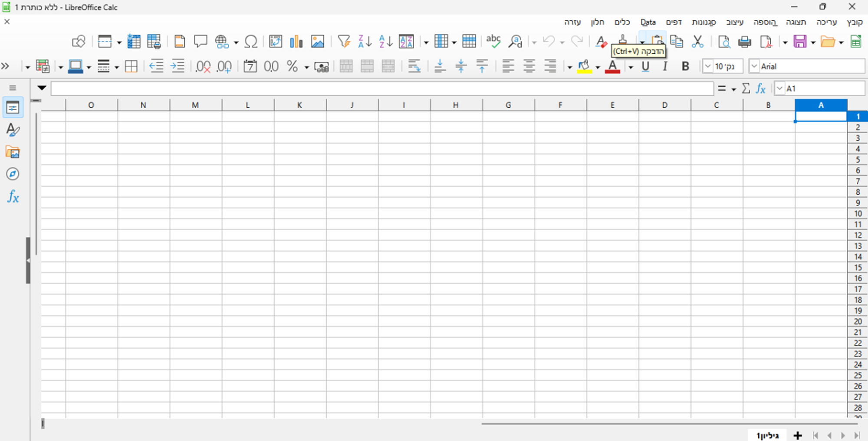Format the cell as date
The image size is (868, 441).
tap(250, 67)
